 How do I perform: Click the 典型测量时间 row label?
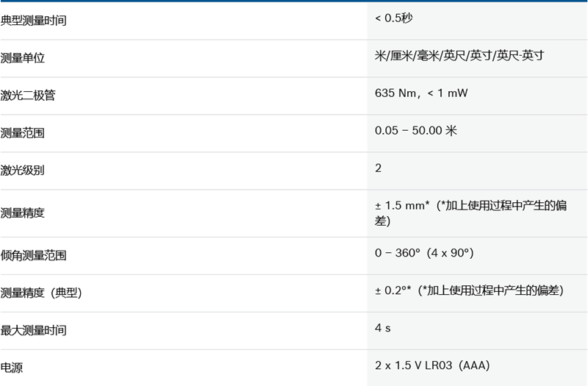click(34, 21)
